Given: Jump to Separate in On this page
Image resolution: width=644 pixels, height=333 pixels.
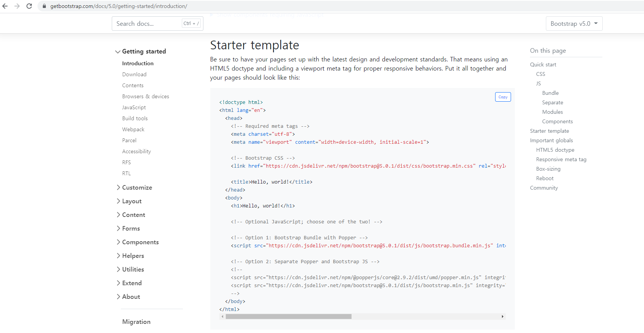Looking at the screenshot, I should click(x=552, y=102).
